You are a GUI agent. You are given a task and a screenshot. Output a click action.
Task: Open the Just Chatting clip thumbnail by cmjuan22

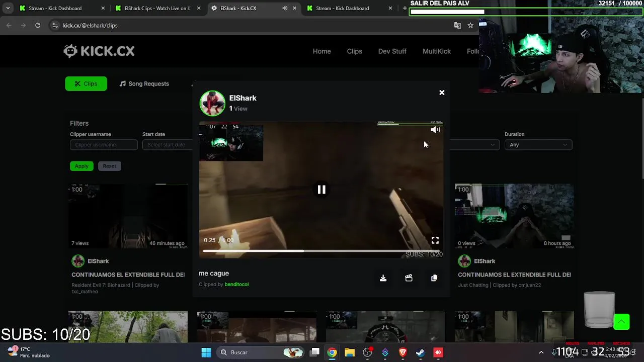pyautogui.click(x=514, y=216)
